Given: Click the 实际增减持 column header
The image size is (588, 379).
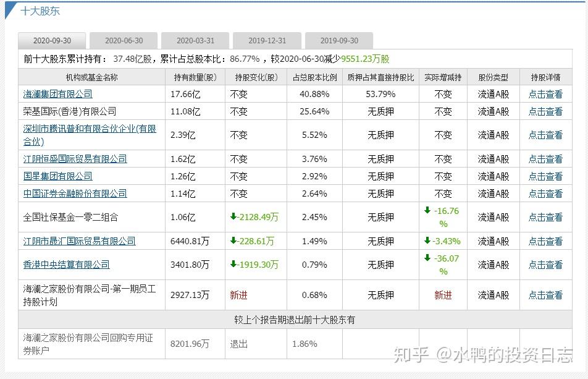Looking at the screenshot, I should [443, 77].
